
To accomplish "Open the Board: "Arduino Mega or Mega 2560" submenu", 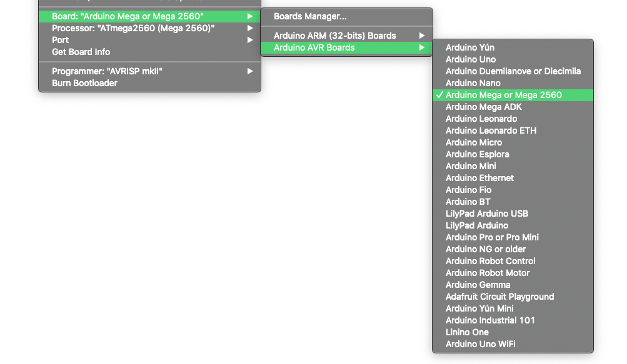I will (149, 16).
